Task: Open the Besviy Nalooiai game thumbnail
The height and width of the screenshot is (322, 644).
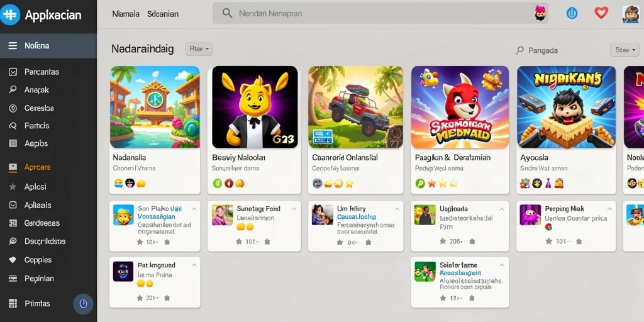Action: 255,107
